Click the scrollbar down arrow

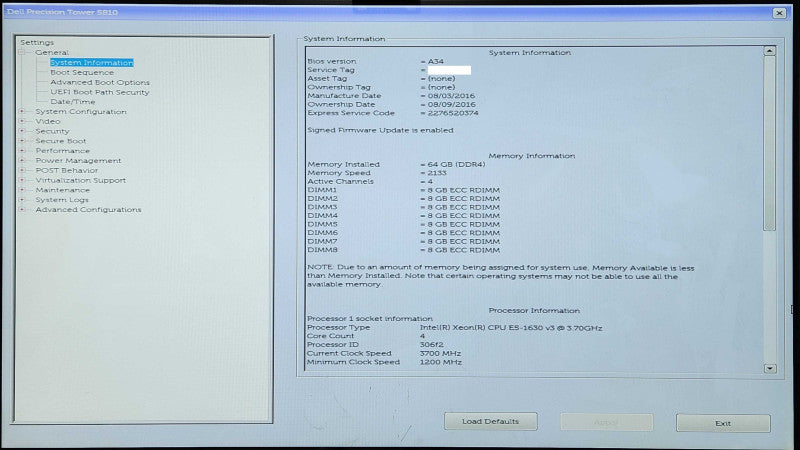coord(770,368)
